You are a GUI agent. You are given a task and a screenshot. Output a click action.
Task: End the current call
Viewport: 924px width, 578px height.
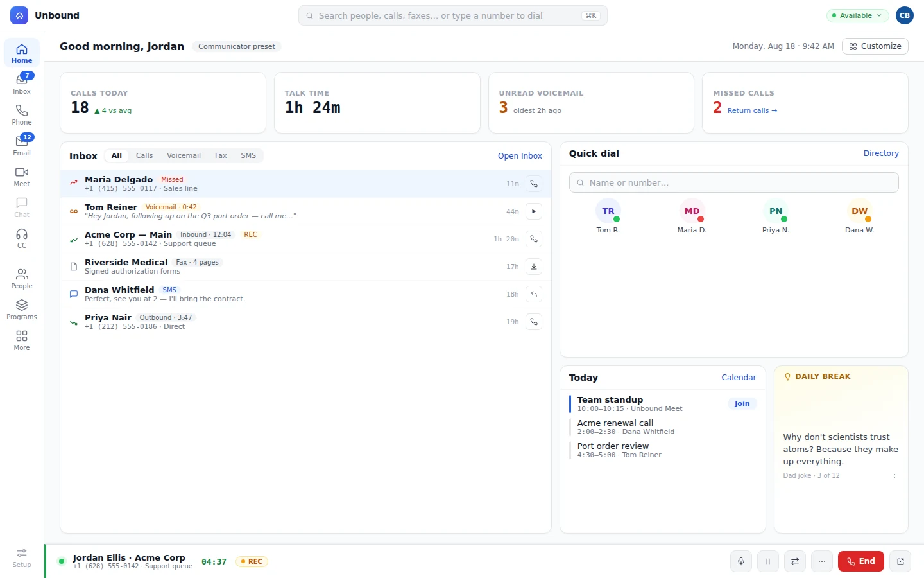click(x=861, y=561)
